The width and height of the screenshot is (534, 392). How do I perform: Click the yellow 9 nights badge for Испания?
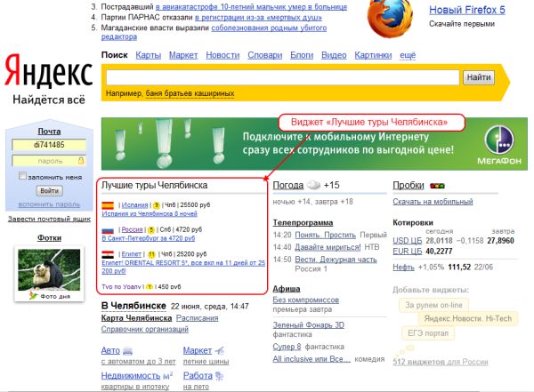click(x=156, y=205)
